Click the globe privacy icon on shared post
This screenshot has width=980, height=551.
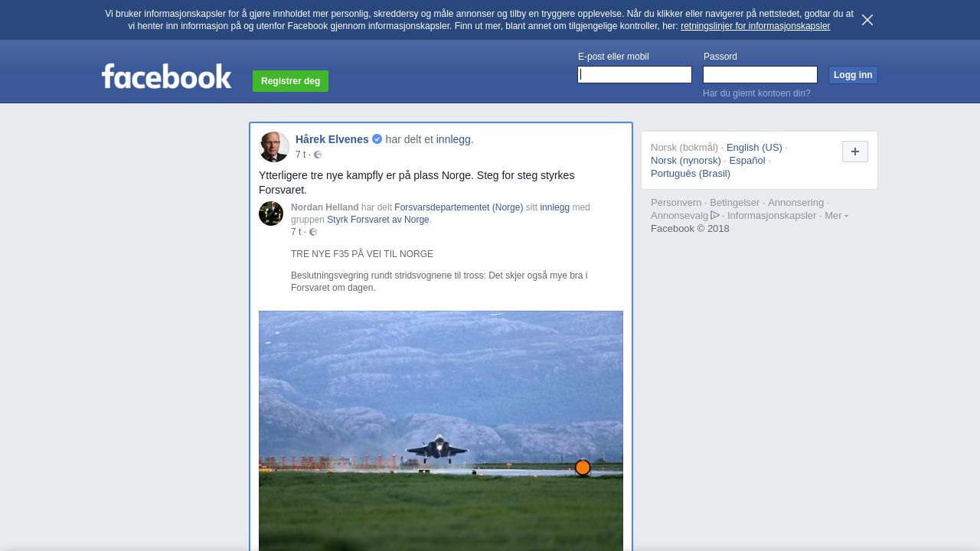click(313, 232)
